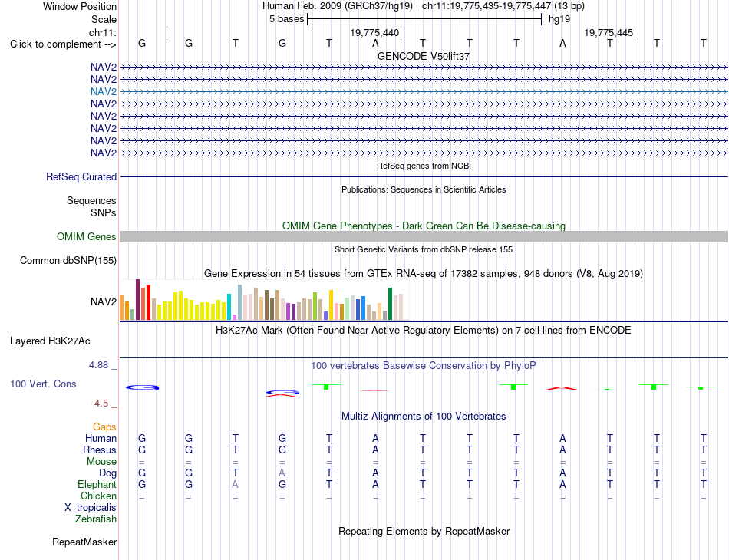This screenshot has height=560, width=729.
Task: Open '100 vertebrates Basewise Conservation by PhyloP' title
Action: pyautogui.click(x=424, y=366)
